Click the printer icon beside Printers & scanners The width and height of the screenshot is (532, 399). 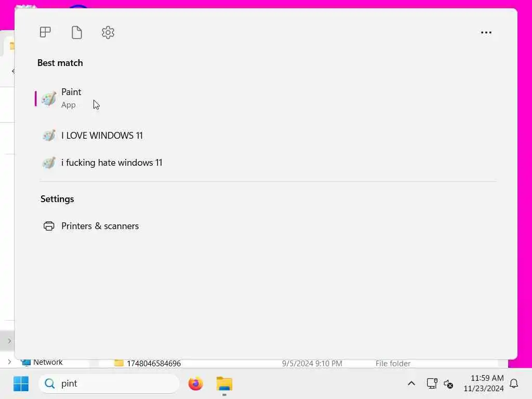pyautogui.click(x=49, y=226)
